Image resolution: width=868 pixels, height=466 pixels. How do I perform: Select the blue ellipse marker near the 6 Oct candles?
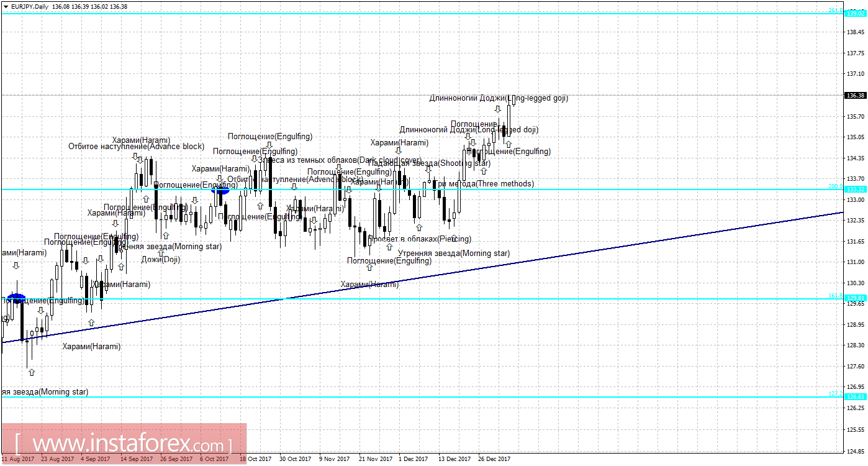click(x=220, y=190)
